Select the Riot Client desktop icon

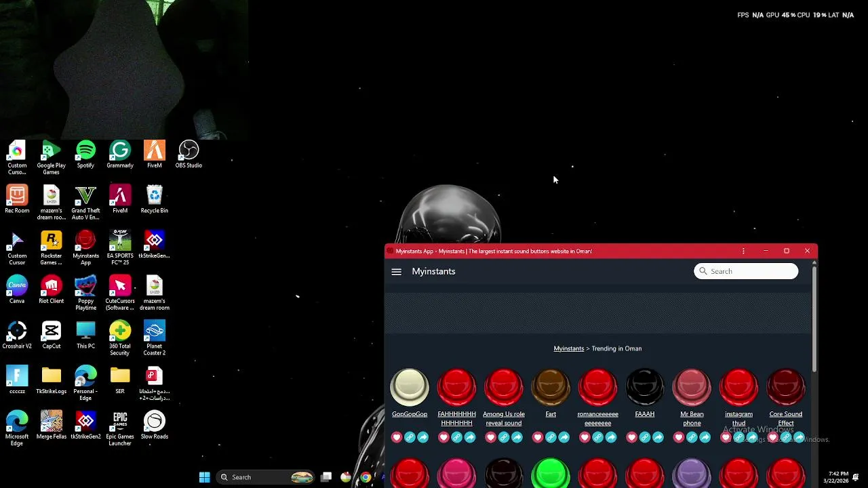tap(51, 290)
